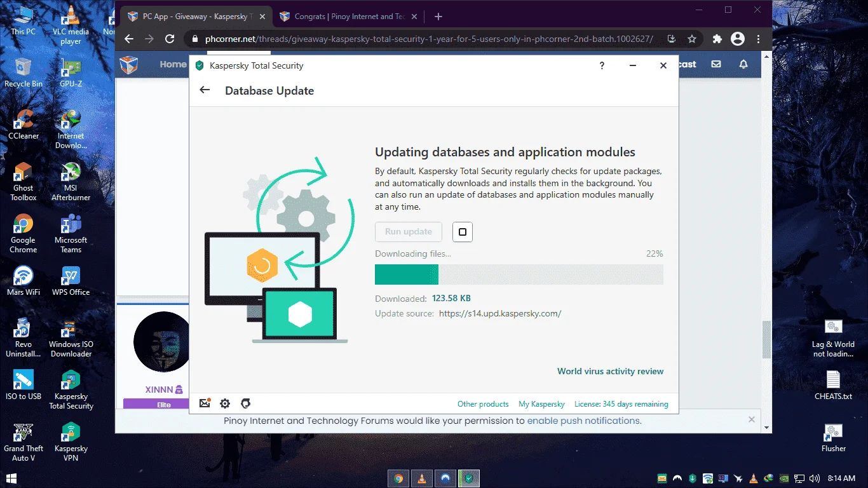The width and height of the screenshot is (868, 488).
Task: Select the Recycle Bin desktop icon
Action: click(24, 72)
